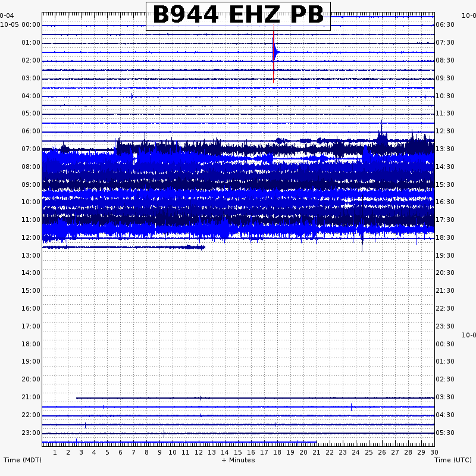Click the 03:30 UTC time label
476x476 pixels.
pyautogui.click(x=445, y=397)
